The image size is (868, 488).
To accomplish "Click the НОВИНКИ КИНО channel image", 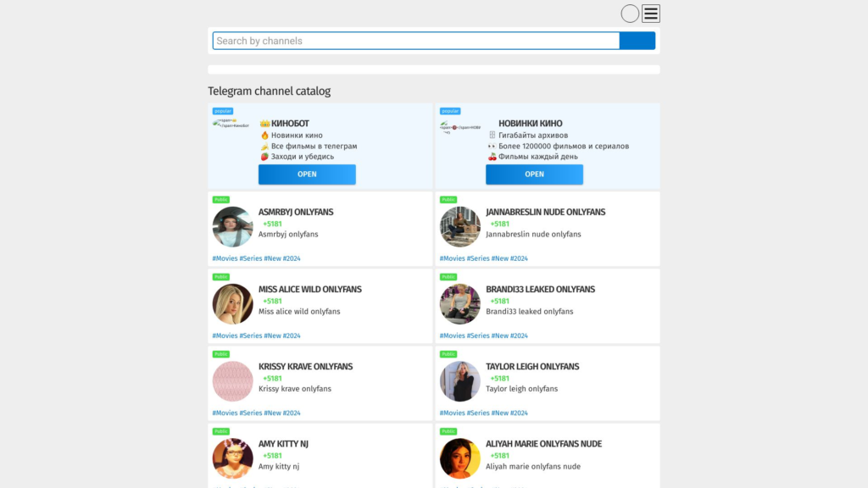I will coord(460,127).
